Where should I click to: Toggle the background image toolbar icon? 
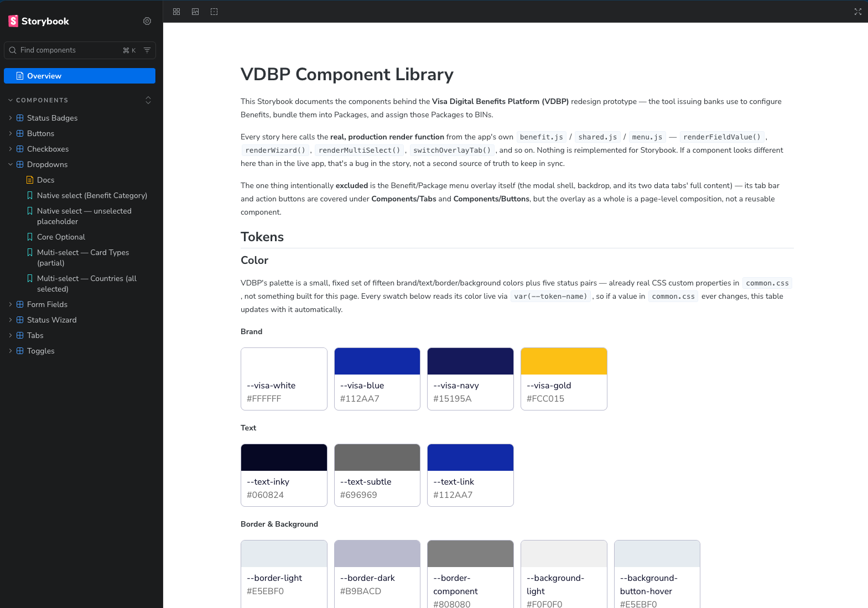[x=195, y=12]
